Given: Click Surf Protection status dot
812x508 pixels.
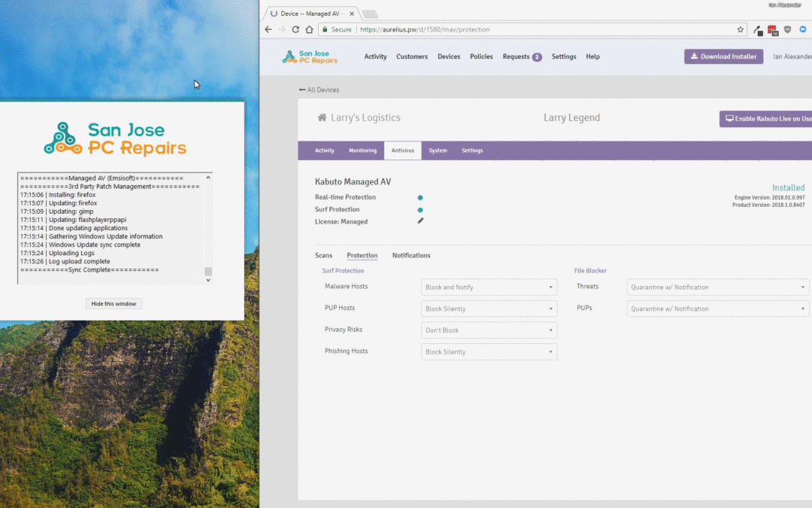Looking at the screenshot, I should point(420,210).
